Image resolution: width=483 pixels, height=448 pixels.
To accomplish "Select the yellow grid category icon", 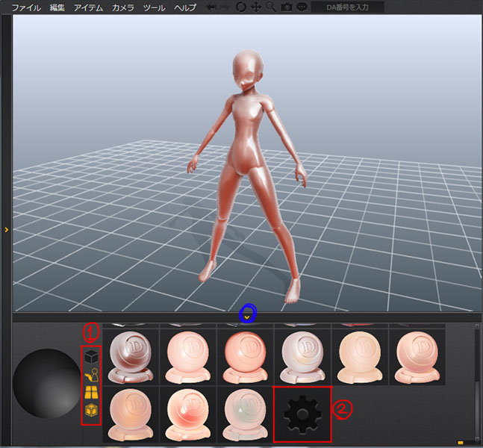I will (x=91, y=392).
